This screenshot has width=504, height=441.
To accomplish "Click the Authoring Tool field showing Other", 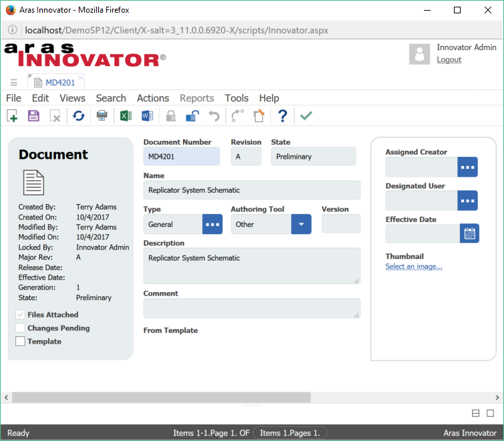I will pyautogui.click(x=261, y=224).
